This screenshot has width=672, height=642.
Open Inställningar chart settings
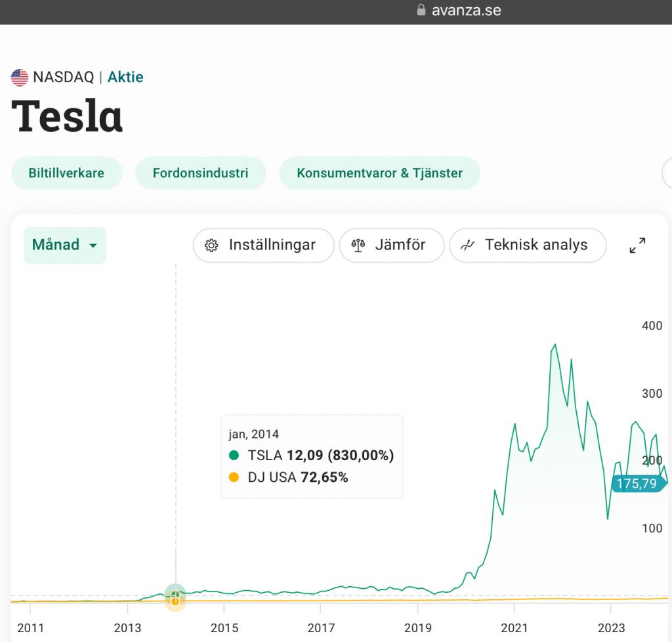click(x=263, y=245)
